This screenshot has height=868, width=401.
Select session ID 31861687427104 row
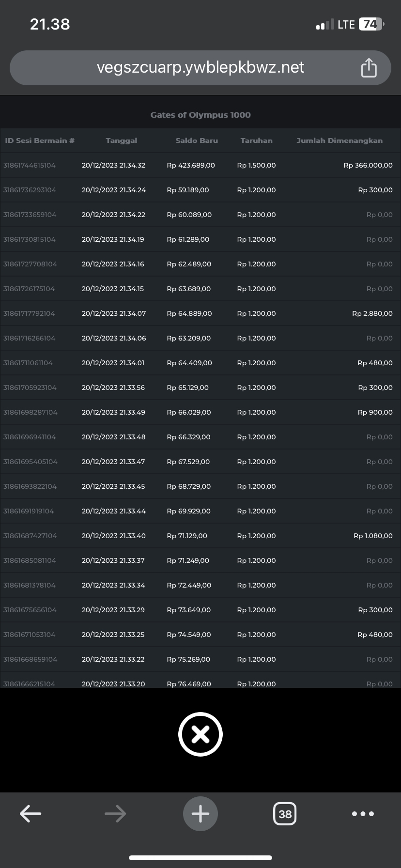coord(30,536)
